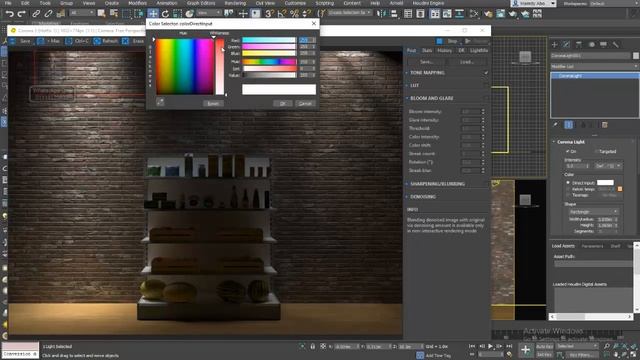This screenshot has width=640, height=360.
Task: Open the Modifiers menu
Action: [x=138, y=3]
